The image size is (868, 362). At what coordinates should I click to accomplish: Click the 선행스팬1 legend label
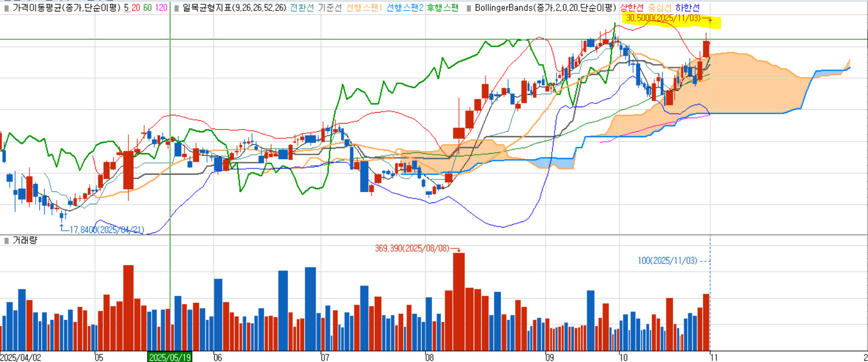[x=364, y=8]
